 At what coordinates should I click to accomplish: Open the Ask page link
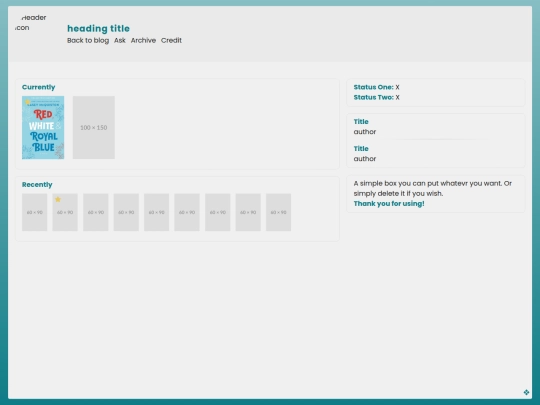click(x=120, y=40)
